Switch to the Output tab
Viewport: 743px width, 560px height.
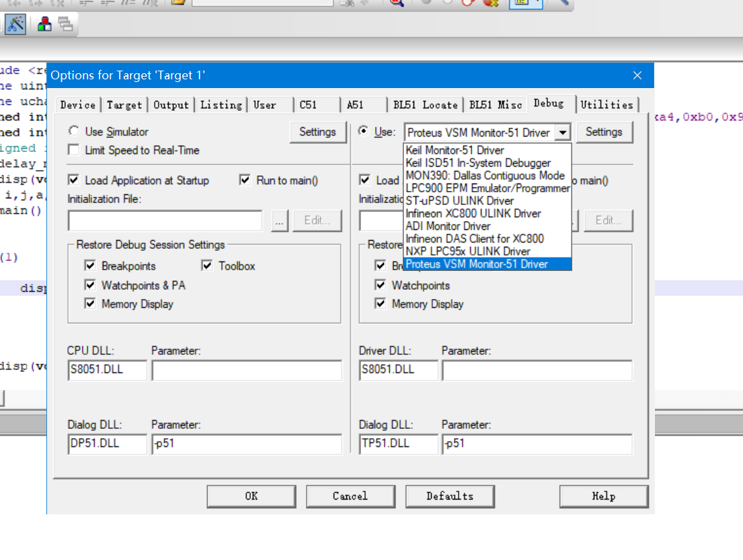[171, 105]
